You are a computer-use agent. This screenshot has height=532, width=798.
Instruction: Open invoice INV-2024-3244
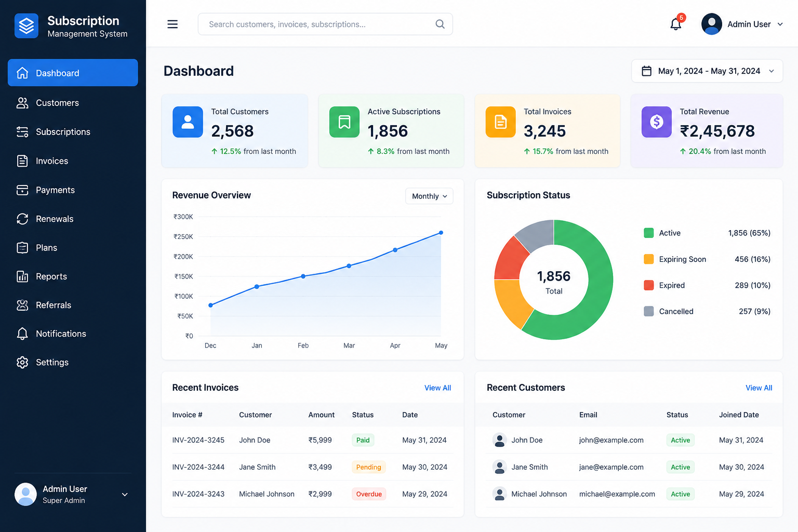tap(198, 467)
